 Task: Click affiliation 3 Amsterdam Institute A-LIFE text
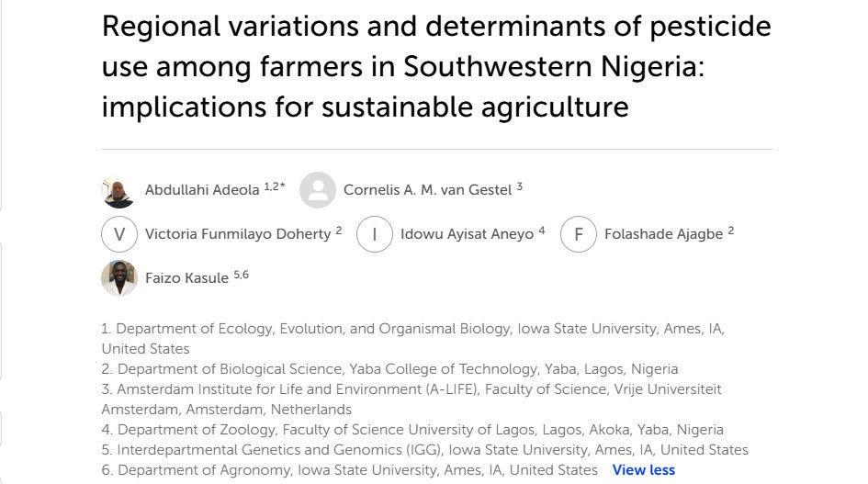[x=411, y=400]
